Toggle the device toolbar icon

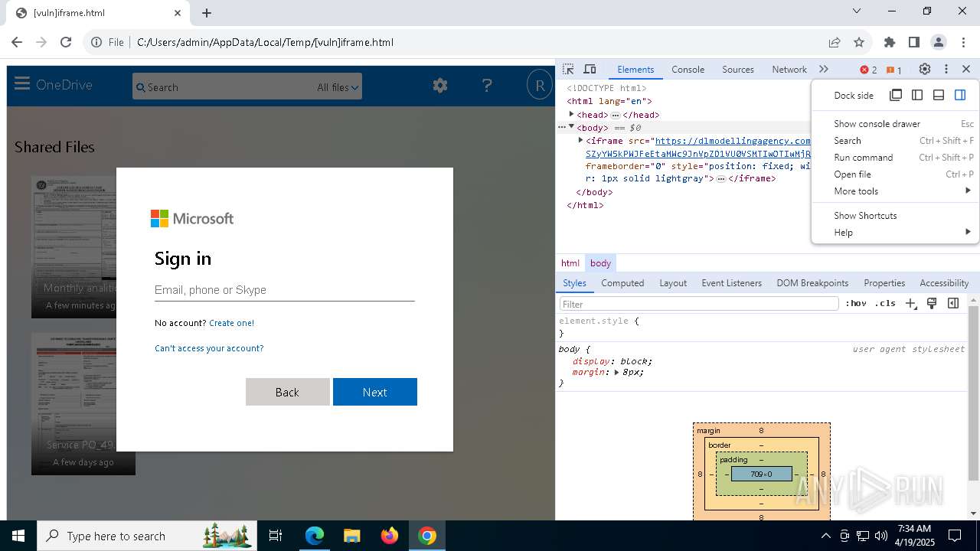click(x=590, y=69)
